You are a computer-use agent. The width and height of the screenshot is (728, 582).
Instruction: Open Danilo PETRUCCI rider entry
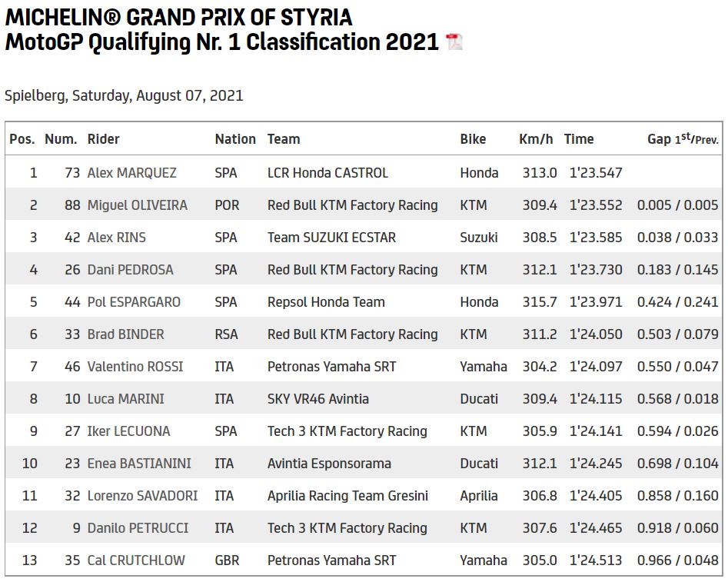click(138, 528)
